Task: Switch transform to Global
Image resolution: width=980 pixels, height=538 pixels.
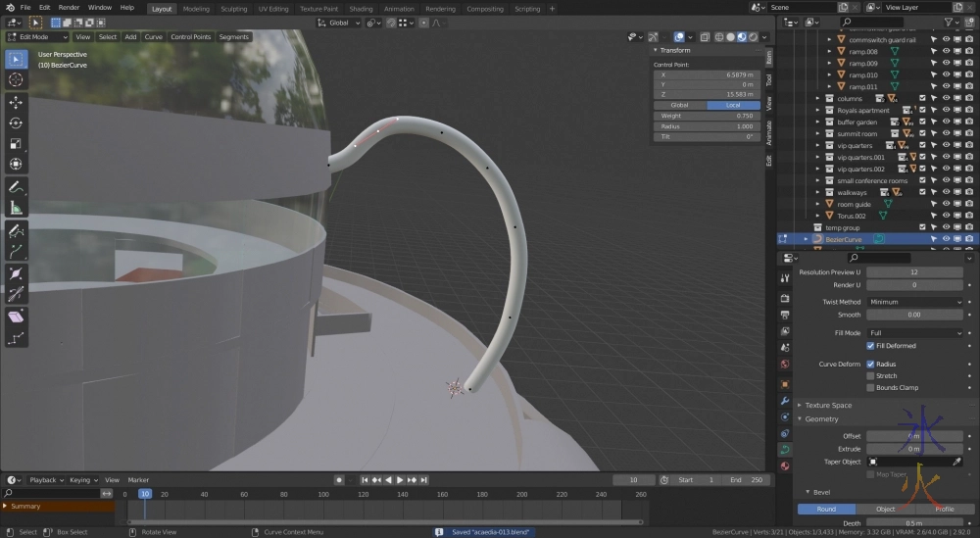Action: (679, 105)
